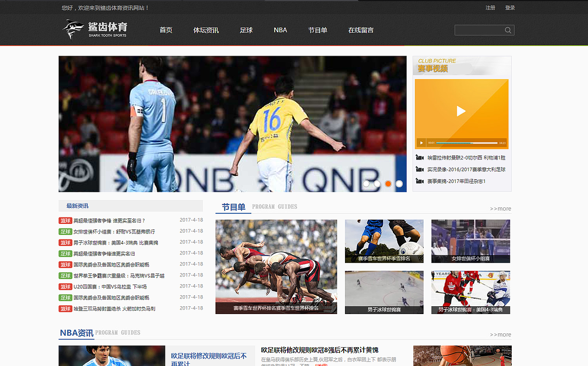This screenshot has width=588, height=366.
Task: Click camera icon beside 实况录像-2016/2017赛季意大利足球
Action: (x=419, y=169)
